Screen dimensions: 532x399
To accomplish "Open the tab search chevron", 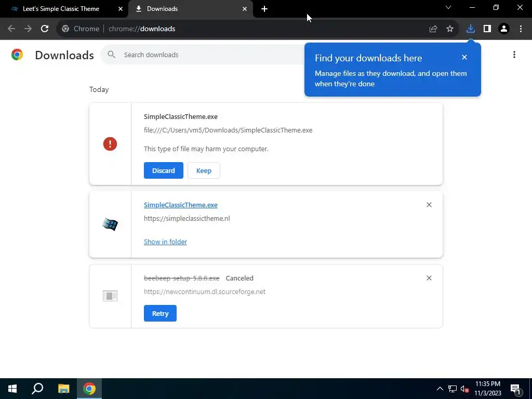I will point(448,7).
